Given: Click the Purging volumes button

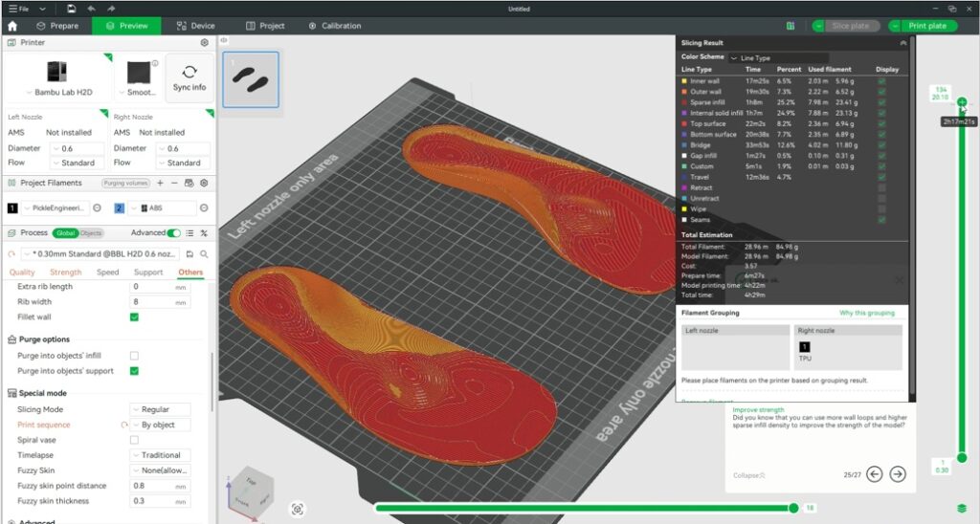Looking at the screenshot, I should (x=125, y=183).
